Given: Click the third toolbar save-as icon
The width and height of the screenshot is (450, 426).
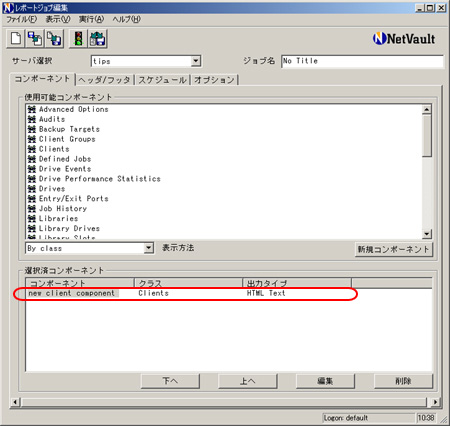Looking at the screenshot, I should [54, 39].
